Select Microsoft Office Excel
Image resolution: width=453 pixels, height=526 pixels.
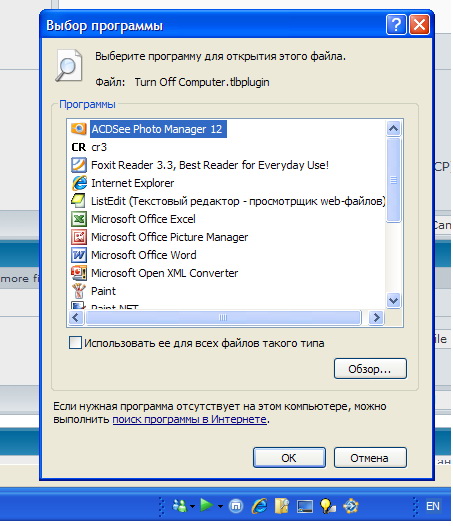tap(143, 219)
